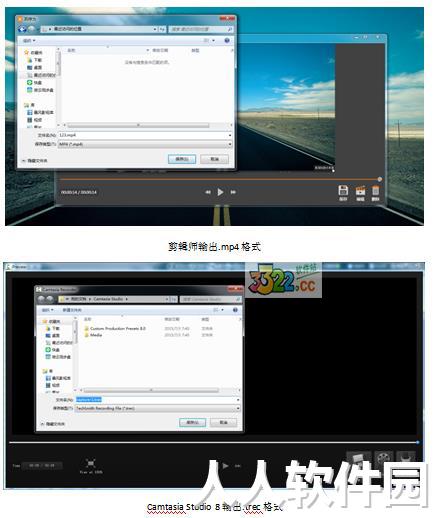This screenshot has width=444, height=518.
Task: Click the Cancel button in the upper save dialog
Action: 214,159
